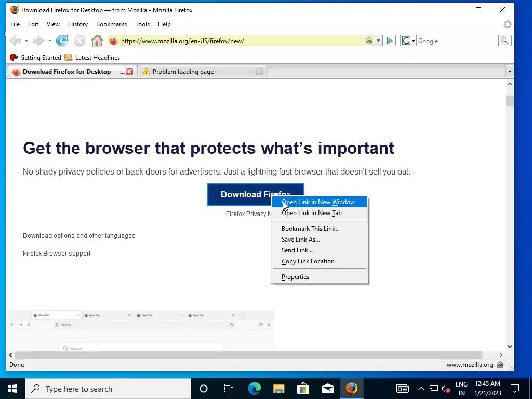The height and width of the screenshot is (399, 532).
Task: Click the Google search box
Action: 457,41
